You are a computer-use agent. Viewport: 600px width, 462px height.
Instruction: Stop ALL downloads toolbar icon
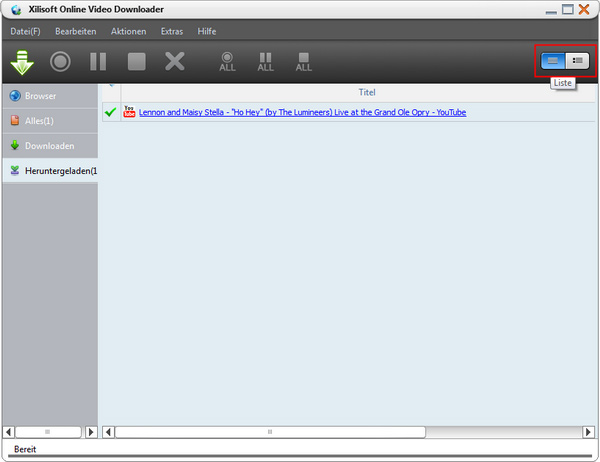click(304, 62)
